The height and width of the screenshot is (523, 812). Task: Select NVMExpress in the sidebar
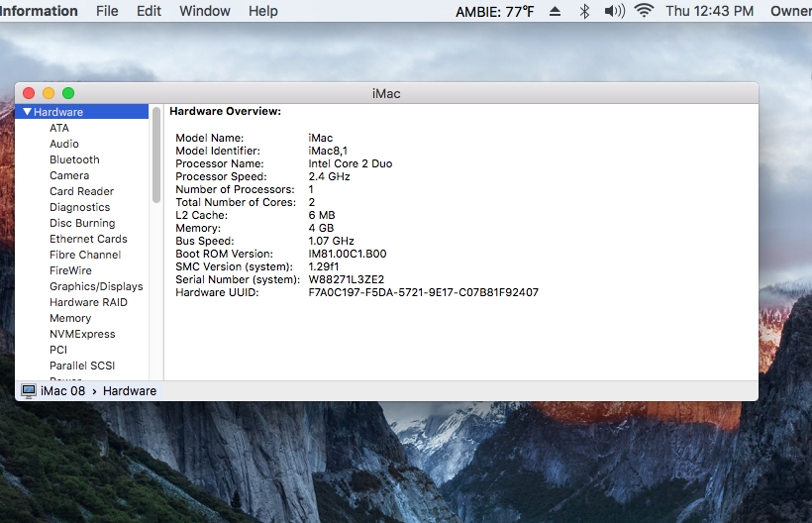(x=82, y=334)
